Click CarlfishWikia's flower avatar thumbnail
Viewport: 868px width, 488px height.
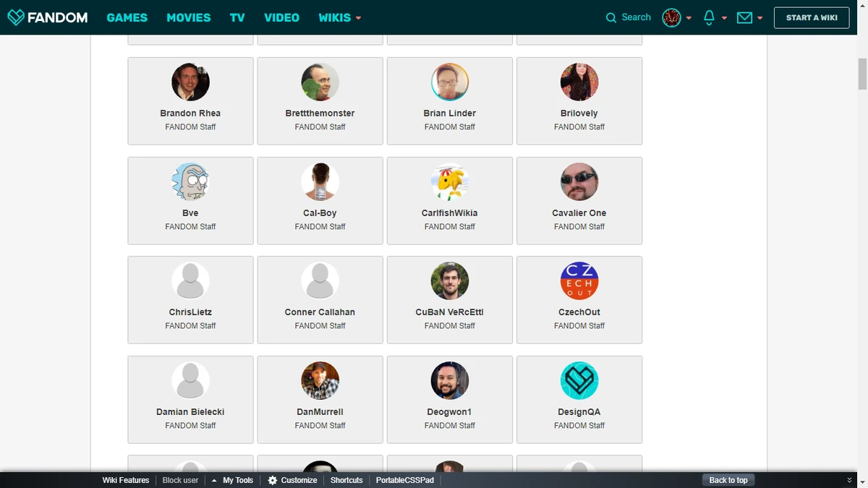(449, 181)
